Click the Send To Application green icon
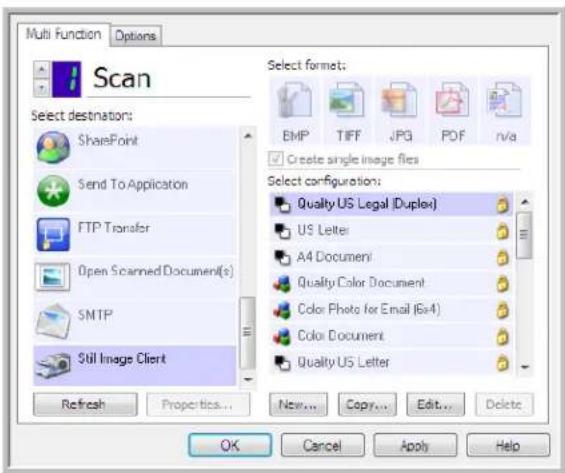The image size is (565, 473). 53,191
